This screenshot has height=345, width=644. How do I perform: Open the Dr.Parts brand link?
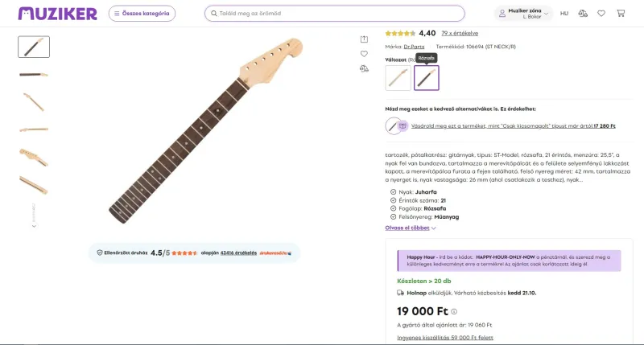(414, 47)
